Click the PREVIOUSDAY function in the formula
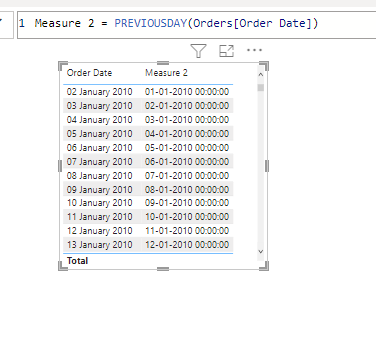This screenshot has height=361, width=376. point(151,23)
